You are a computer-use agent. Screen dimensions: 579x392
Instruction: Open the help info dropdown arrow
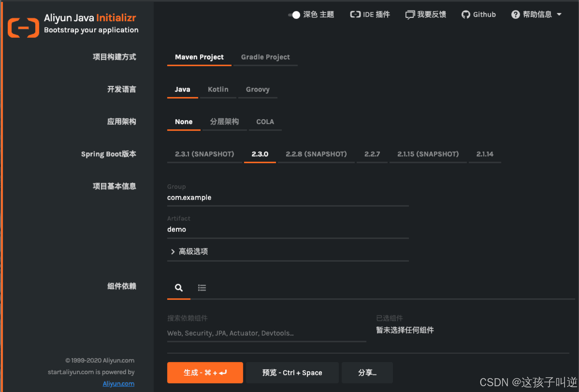coord(559,14)
